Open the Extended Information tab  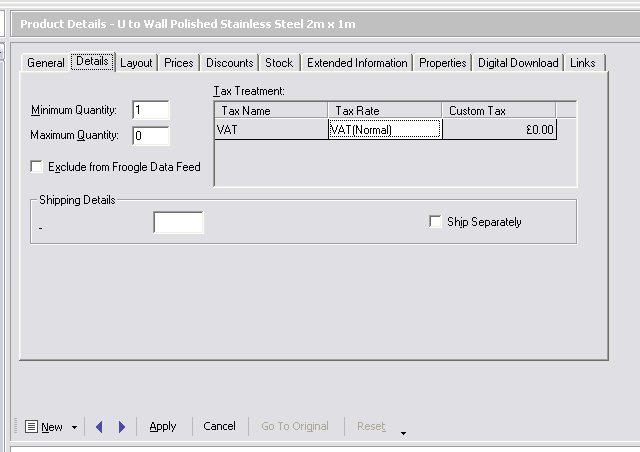(357, 63)
